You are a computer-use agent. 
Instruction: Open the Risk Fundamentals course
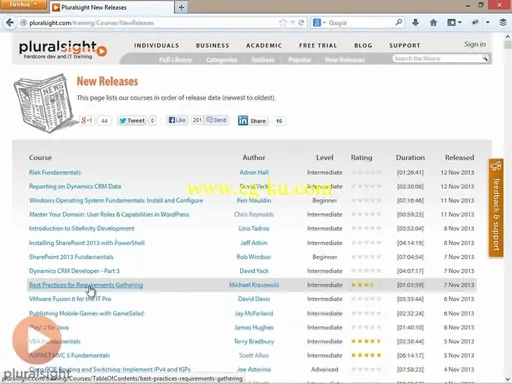pyautogui.click(x=55, y=172)
